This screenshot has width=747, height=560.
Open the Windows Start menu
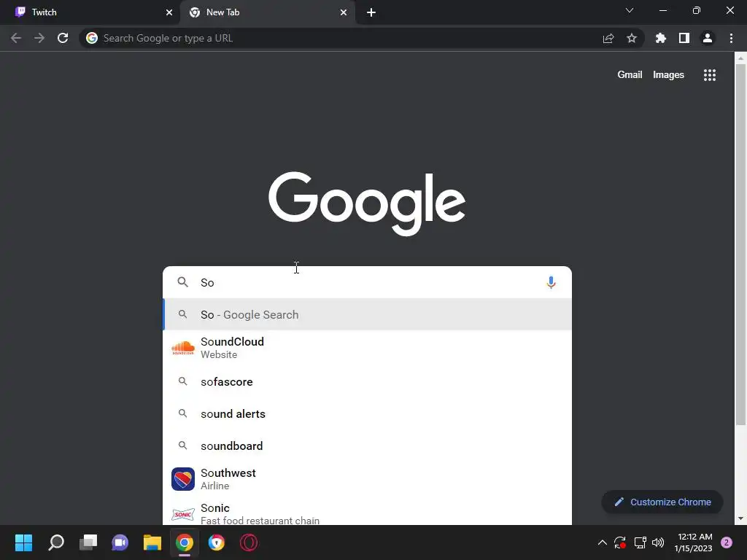coord(23,542)
